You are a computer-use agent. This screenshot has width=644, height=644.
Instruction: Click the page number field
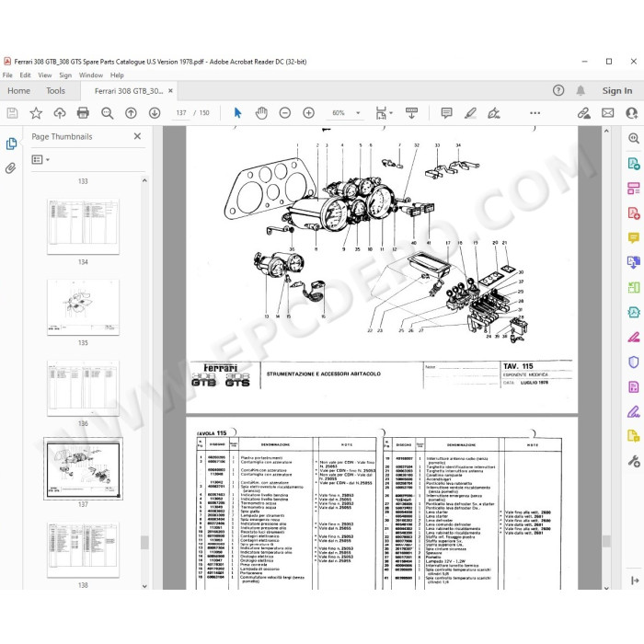point(181,113)
